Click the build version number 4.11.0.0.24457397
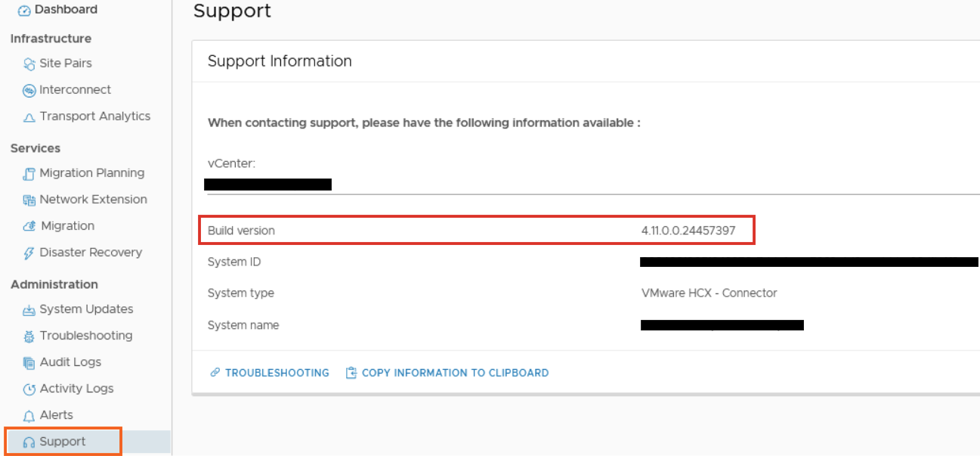 click(x=688, y=231)
